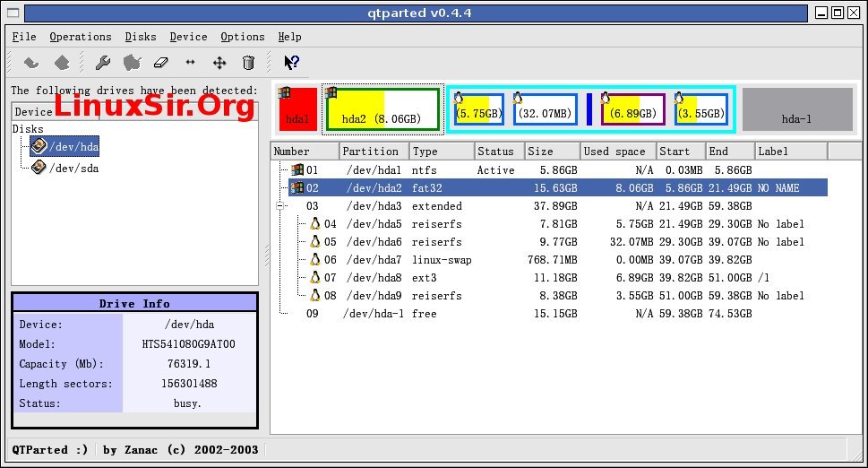Click the 32.07MB partition block in map
This screenshot has width=868, height=468.
click(x=546, y=109)
